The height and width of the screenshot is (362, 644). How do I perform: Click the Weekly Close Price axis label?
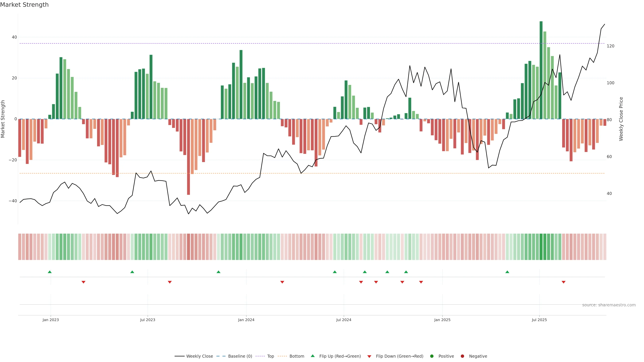621,119
